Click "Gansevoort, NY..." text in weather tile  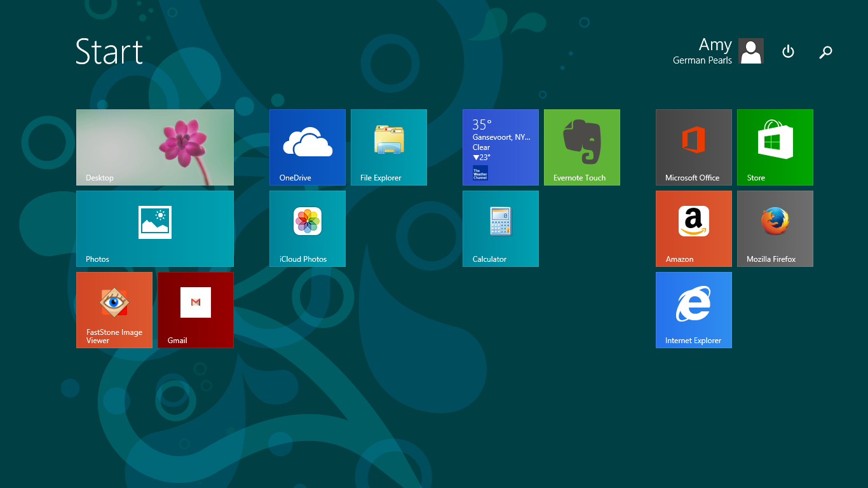coord(501,137)
